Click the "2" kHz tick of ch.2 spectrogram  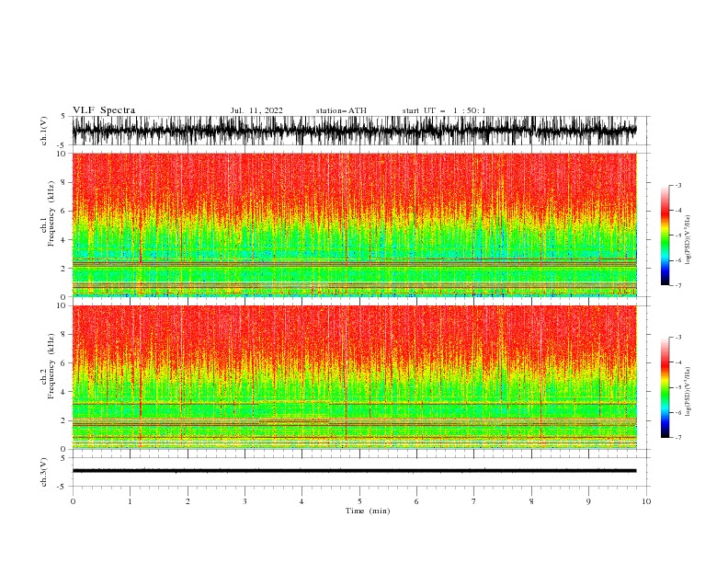click(x=64, y=420)
